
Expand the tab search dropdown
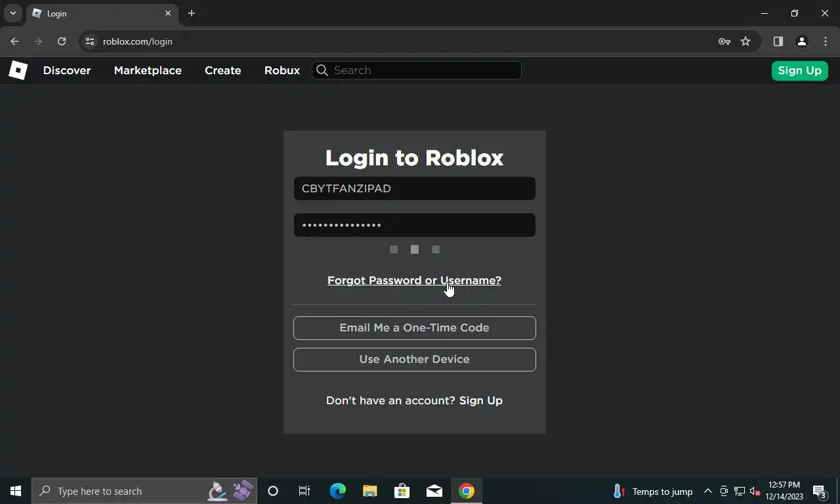coord(12,13)
